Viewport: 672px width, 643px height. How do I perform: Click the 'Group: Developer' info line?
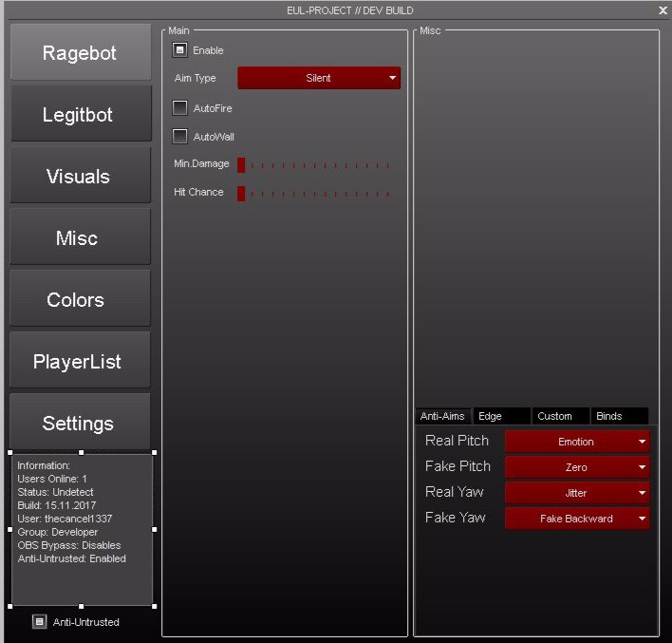click(58, 532)
